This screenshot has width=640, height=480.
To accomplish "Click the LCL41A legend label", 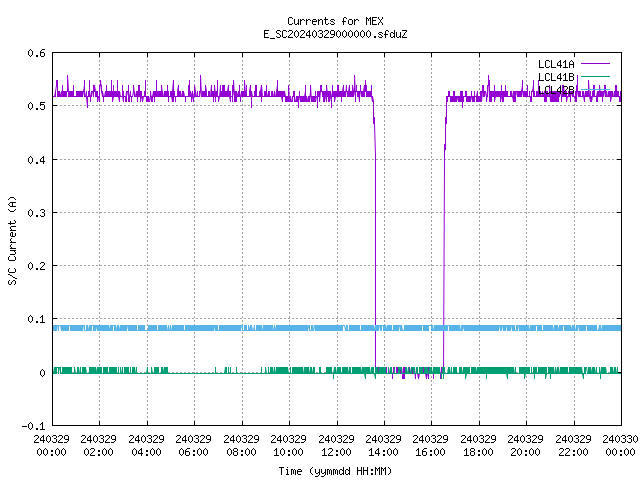I will (556, 64).
